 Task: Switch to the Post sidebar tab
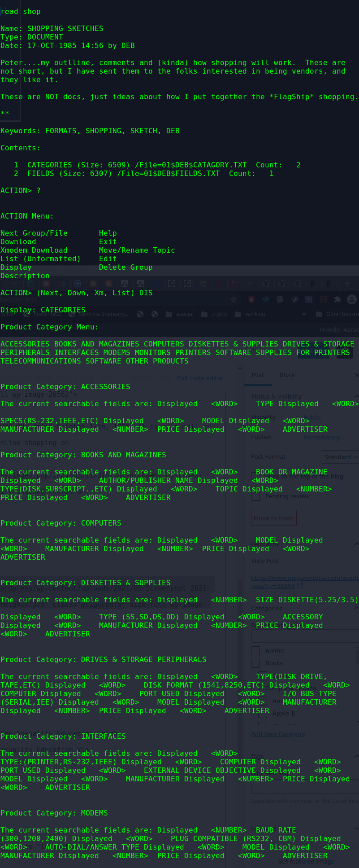pyautogui.click(x=258, y=375)
